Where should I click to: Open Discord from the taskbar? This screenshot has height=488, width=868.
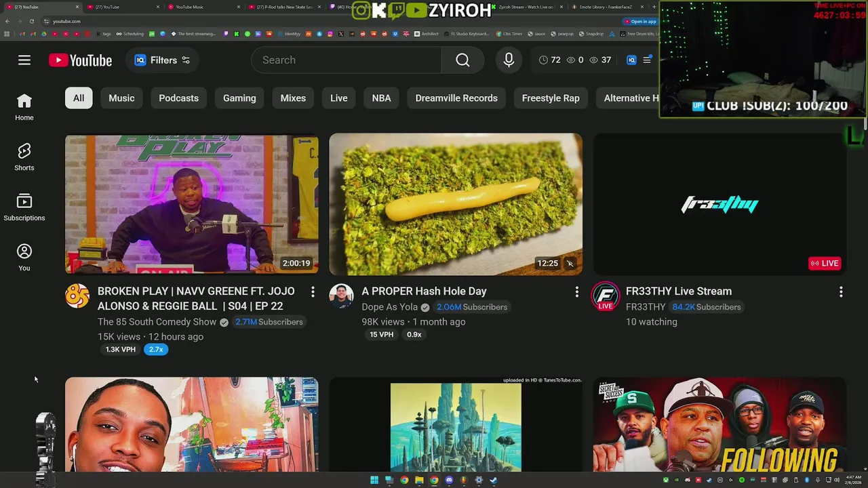pos(449,481)
